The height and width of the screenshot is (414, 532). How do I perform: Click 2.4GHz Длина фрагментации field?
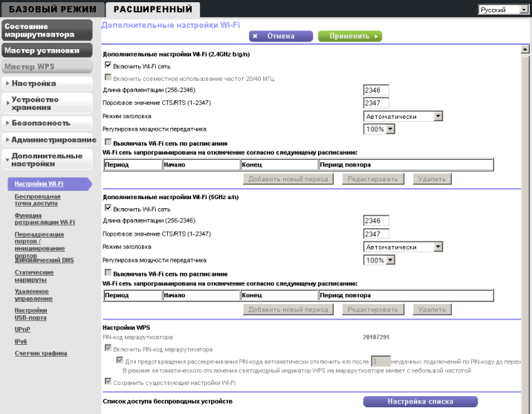coord(376,90)
